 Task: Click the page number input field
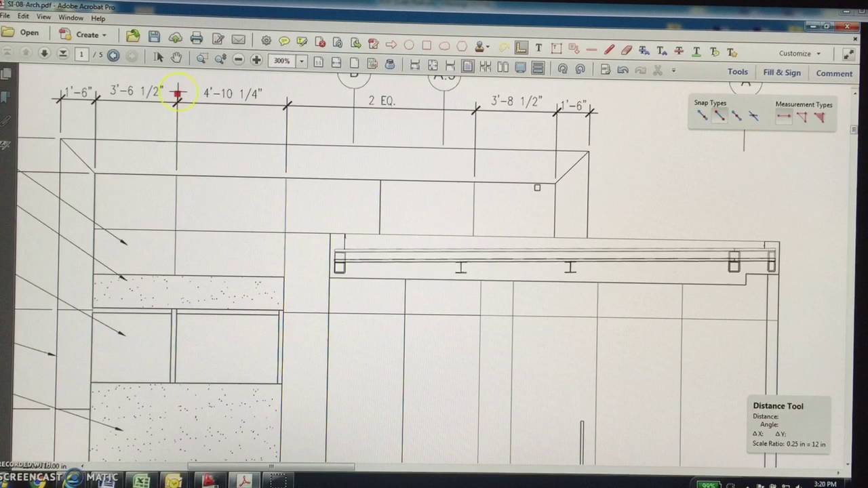coord(81,54)
